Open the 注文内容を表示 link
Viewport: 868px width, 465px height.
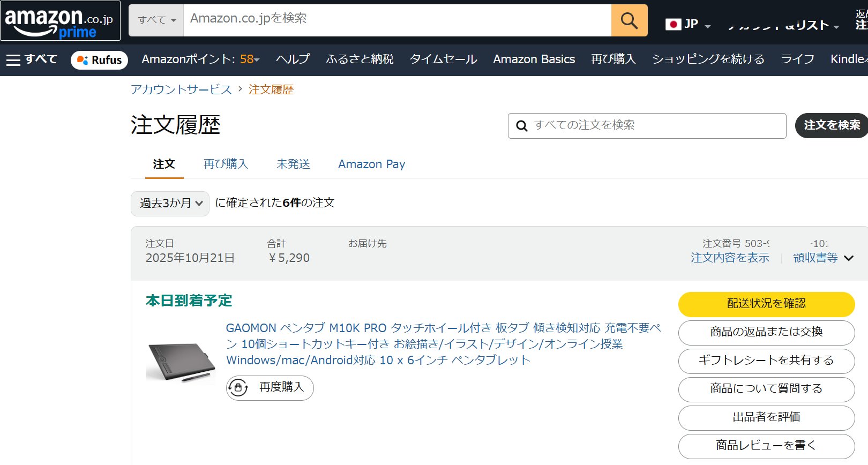click(730, 258)
